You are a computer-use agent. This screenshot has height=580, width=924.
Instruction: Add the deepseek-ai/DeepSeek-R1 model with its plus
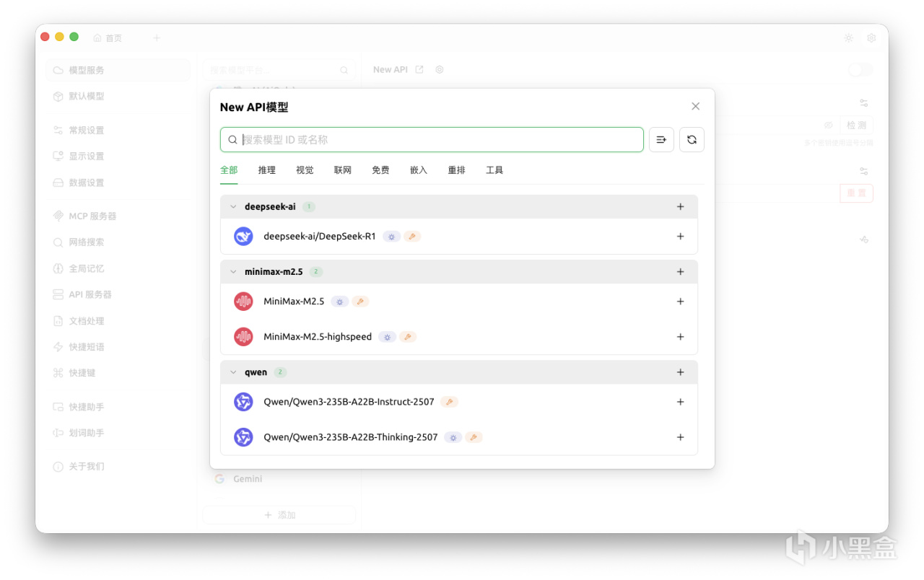[x=680, y=237]
